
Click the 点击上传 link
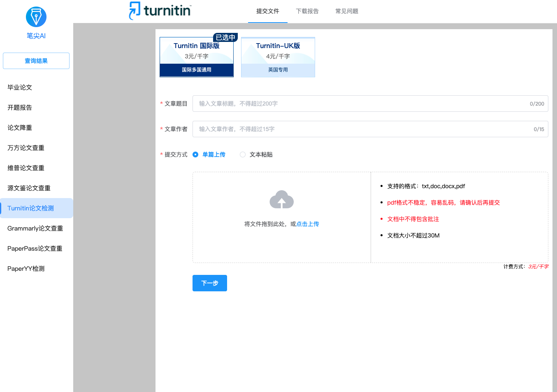click(x=308, y=224)
